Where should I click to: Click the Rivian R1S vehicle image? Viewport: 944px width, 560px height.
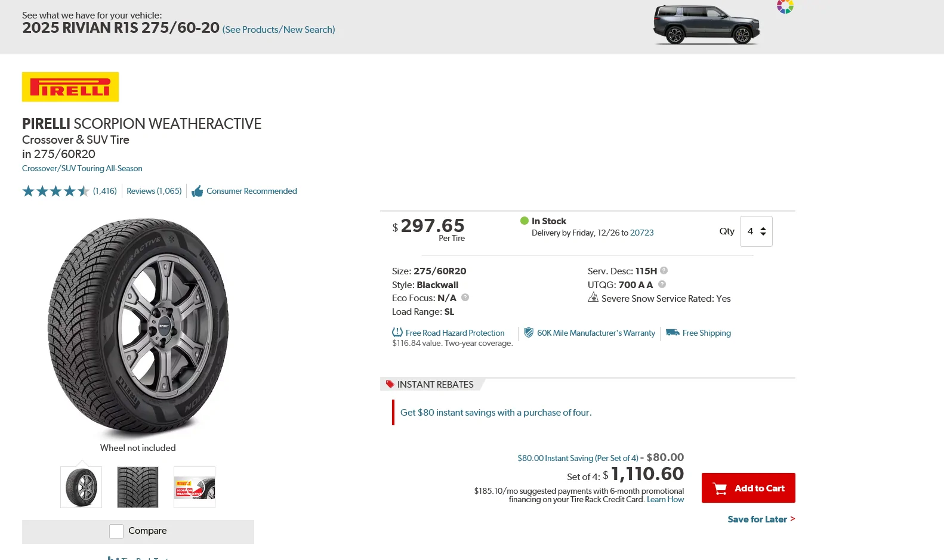[707, 24]
